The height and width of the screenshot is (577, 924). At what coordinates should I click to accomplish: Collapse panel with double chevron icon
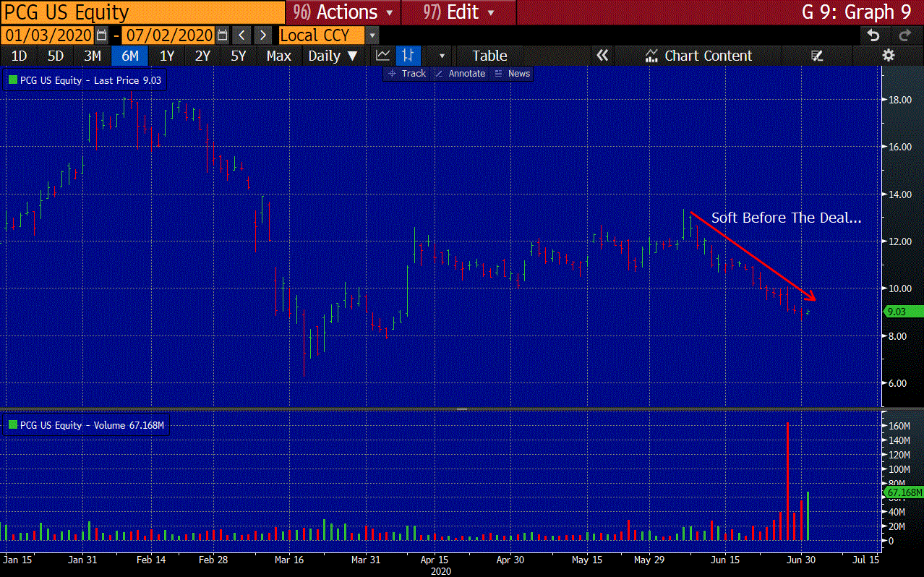pos(602,56)
